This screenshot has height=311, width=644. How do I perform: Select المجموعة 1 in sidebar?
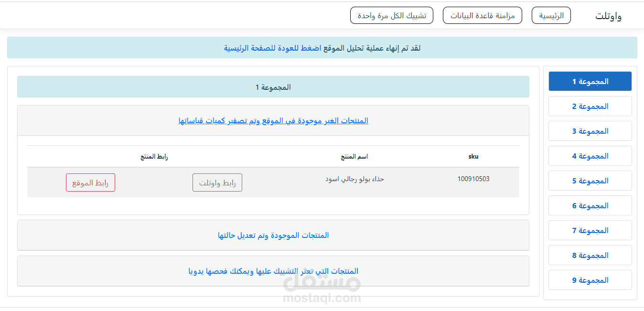pyautogui.click(x=590, y=81)
